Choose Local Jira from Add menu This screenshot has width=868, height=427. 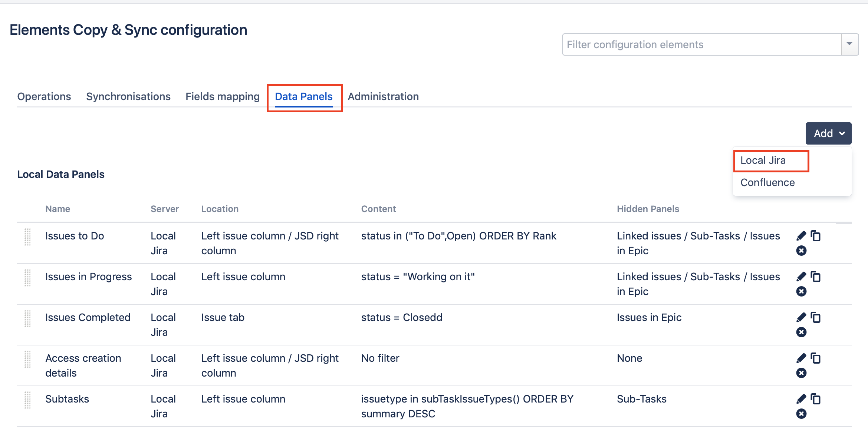tap(763, 160)
